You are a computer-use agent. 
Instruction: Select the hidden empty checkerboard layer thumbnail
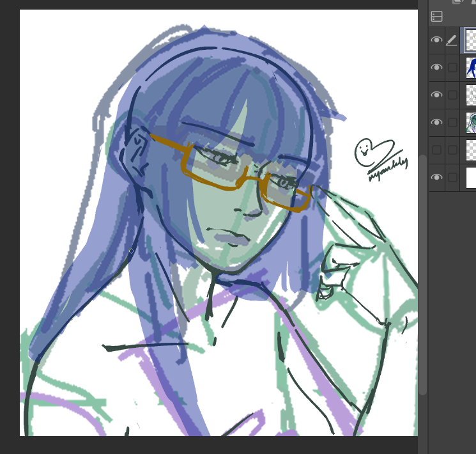point(471,150)
